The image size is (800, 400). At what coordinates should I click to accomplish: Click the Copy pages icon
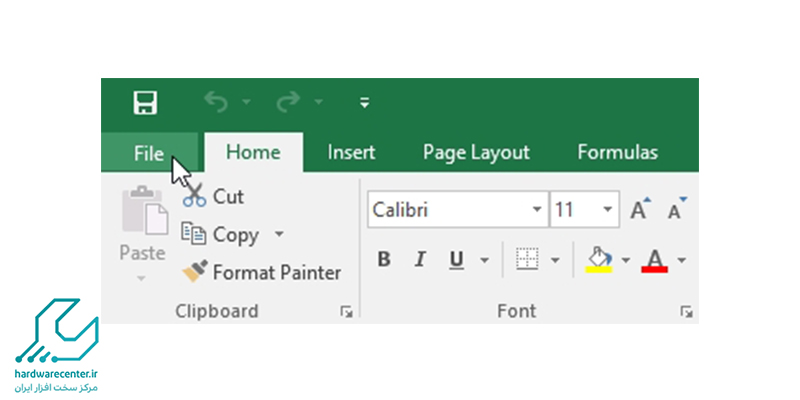tap(194, 233)
